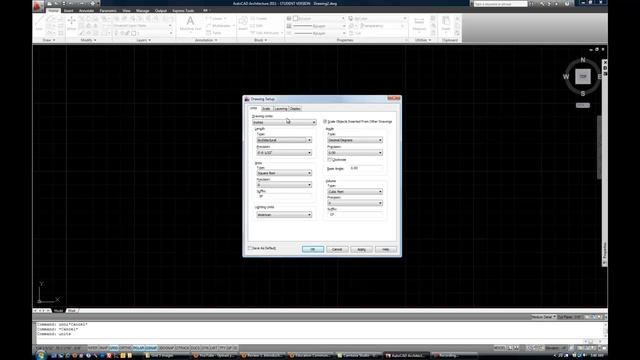640x360 pixels.
Task: Switch to the Layering tab in Drawing Setup
Action: tap(281, 109)
